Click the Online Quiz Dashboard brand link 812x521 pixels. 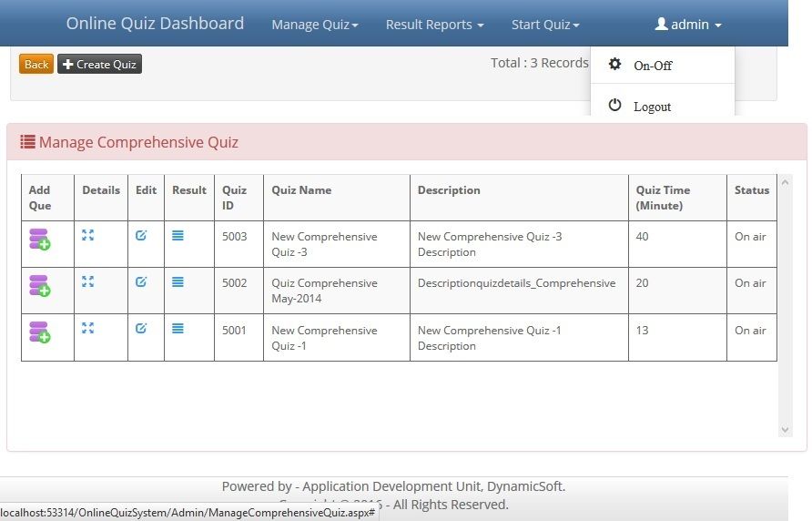pyautogui.click(x=155, y=24)
